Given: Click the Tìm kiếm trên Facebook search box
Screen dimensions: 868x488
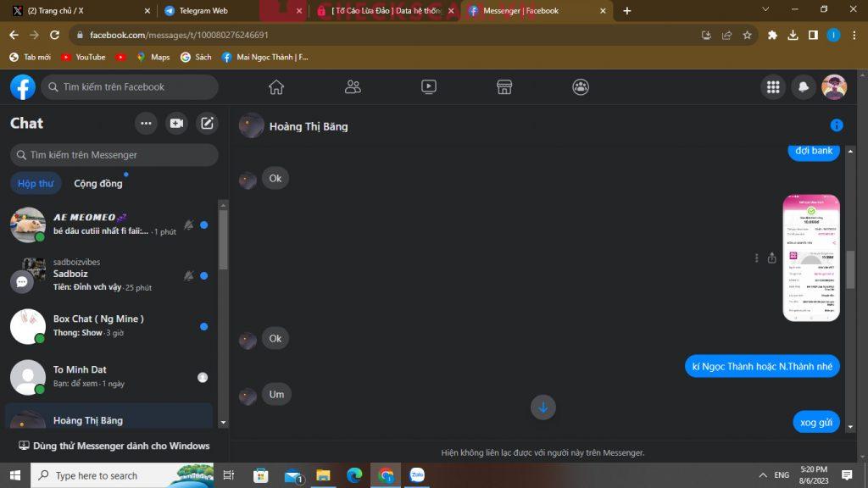Looking at the screenshot, I should point(130,87).
